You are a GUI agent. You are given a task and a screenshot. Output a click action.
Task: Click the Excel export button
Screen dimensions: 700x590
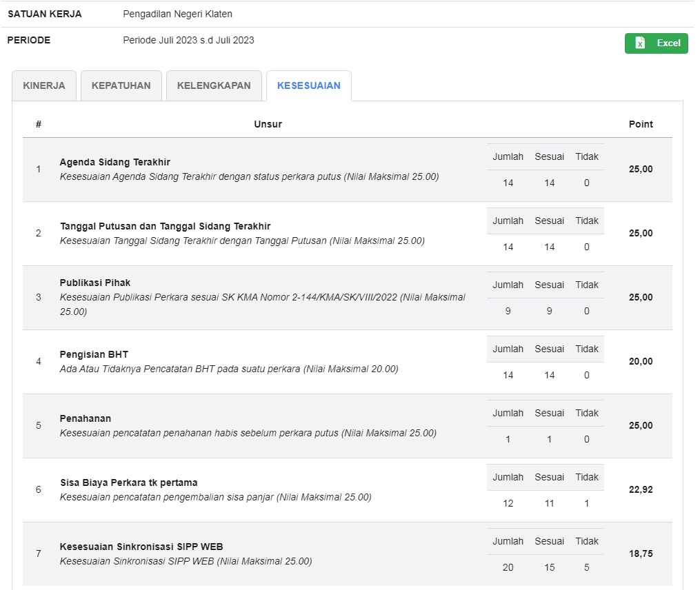(656, 43)
